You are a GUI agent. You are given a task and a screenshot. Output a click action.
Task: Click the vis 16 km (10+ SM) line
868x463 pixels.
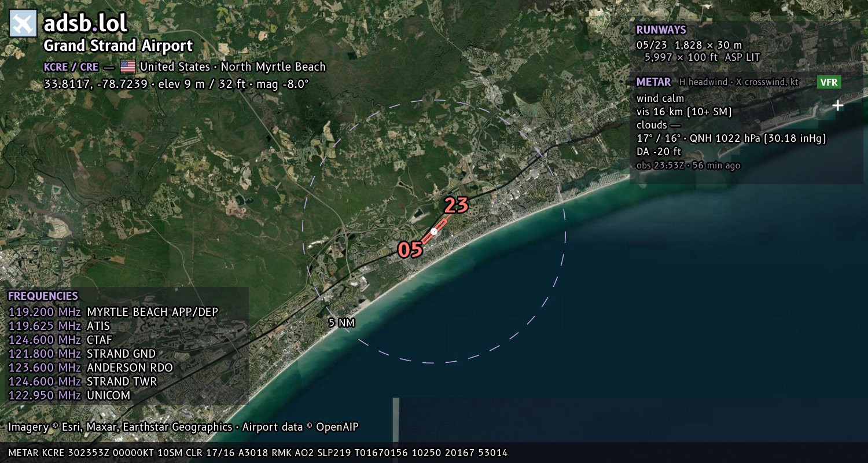(x=684, y=112)
